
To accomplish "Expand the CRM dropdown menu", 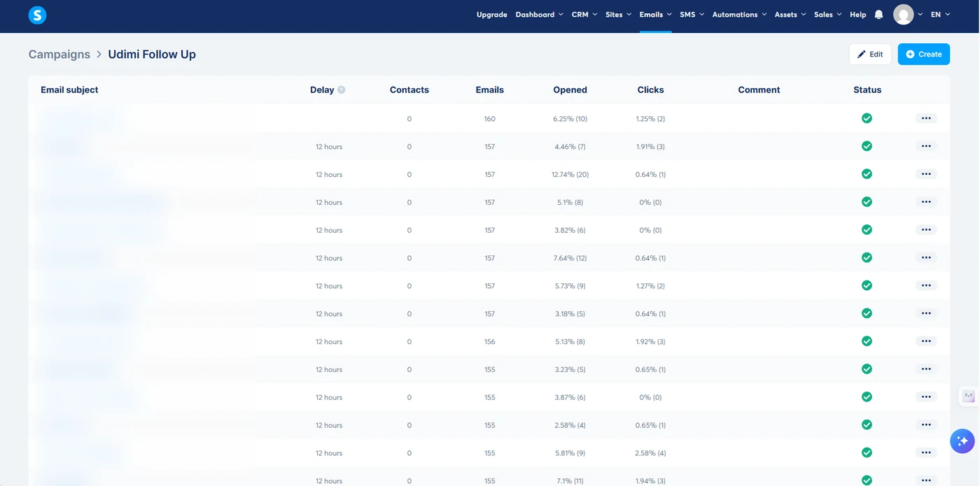I will tap(584, 15).
